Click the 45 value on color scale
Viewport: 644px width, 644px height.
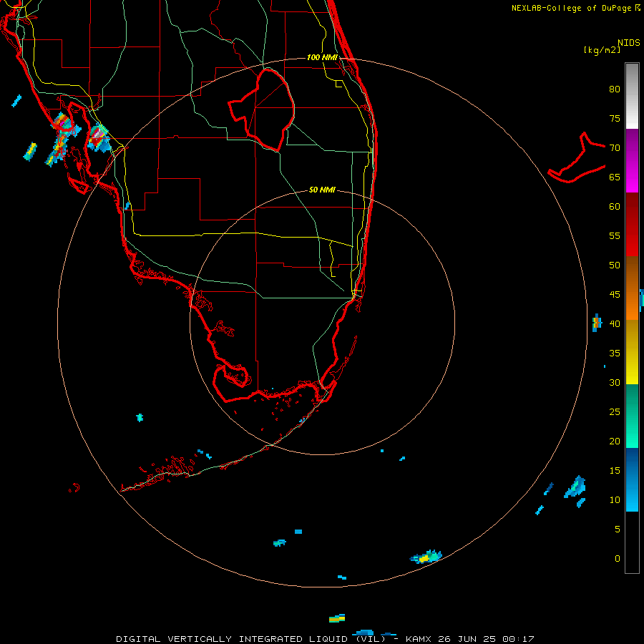[x=615, y=295]
